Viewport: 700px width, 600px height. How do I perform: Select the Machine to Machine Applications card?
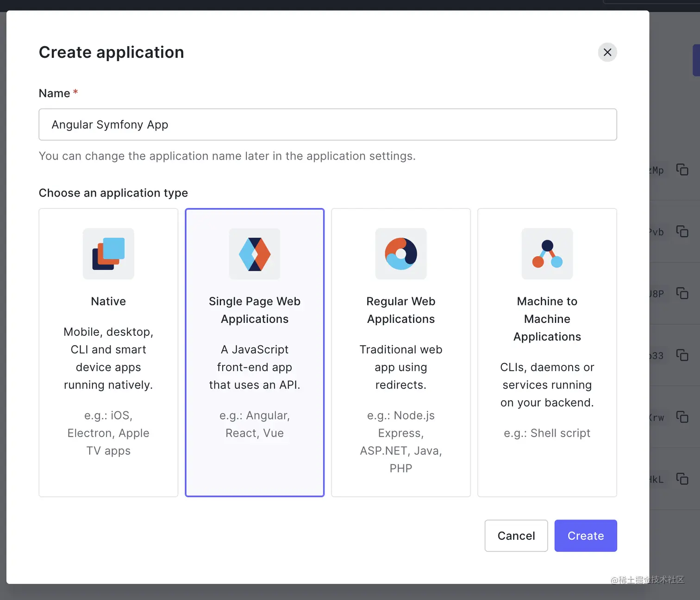click(x=547, y=353)
